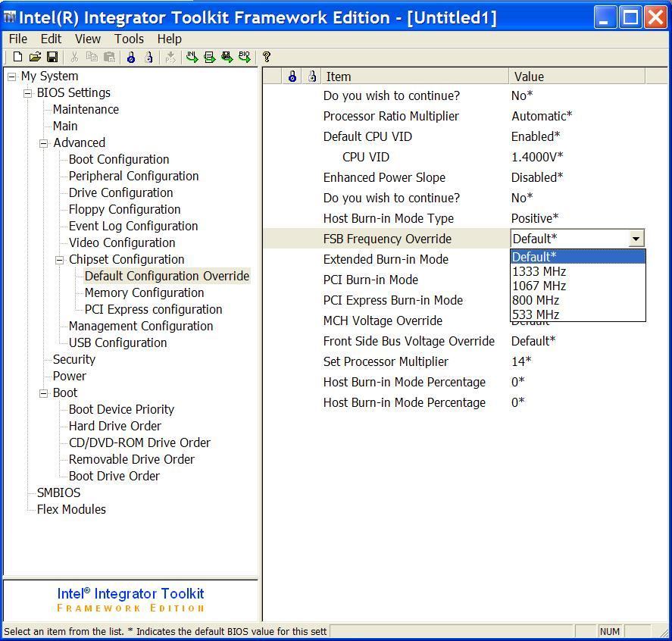The image size is (672, 641).
Task: Collapse the My System tree node
Action: coord(12,77)
